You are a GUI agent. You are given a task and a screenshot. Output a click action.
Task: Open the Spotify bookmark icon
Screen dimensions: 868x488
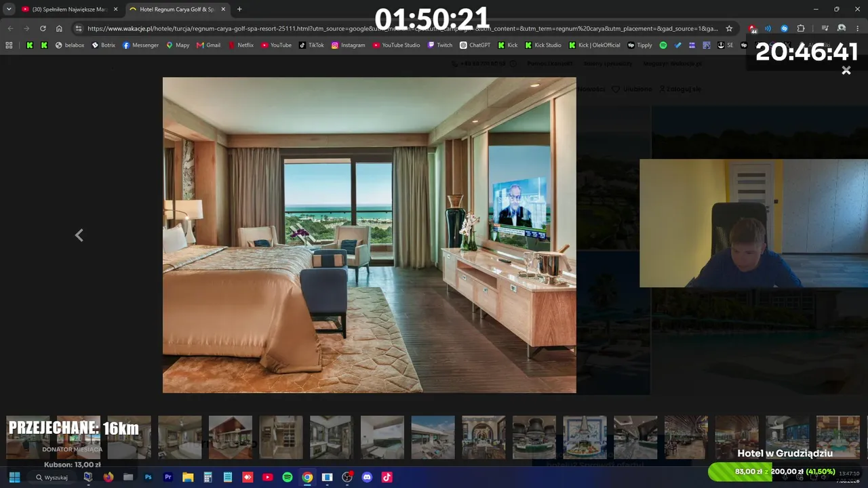coord(663,45)
